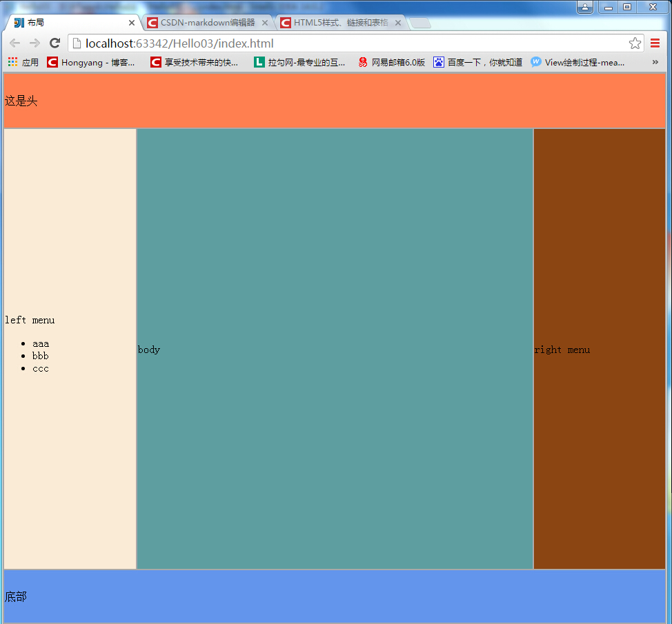Click the 这是头 header text
The width and height of the screenshot is (672, 624).
(21, 101)
